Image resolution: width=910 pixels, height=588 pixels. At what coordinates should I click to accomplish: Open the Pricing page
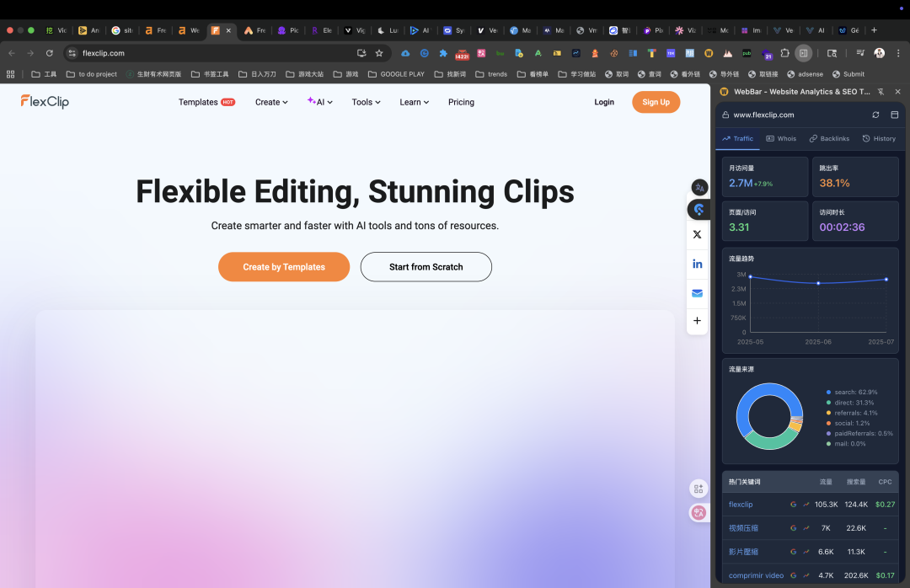461,102
